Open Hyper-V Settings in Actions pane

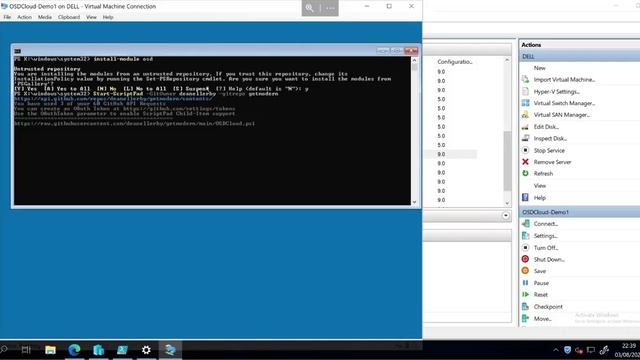556,91
